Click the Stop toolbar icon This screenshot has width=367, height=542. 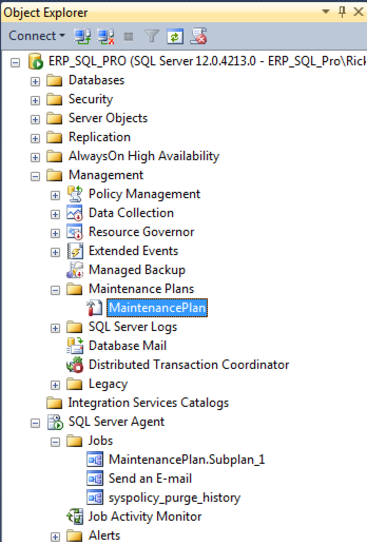129,36
